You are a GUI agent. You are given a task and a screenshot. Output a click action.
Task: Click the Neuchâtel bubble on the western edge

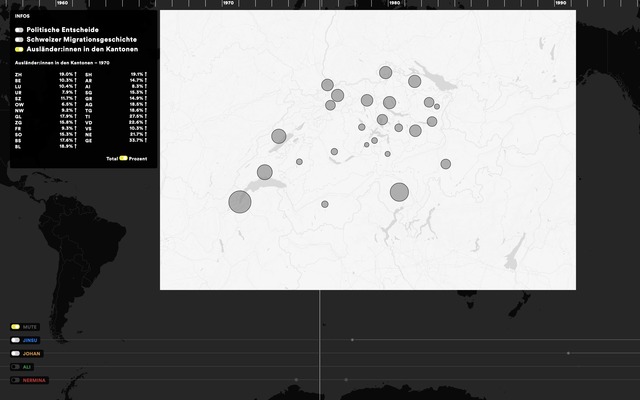pyautogui.click(x=279, y=136)
